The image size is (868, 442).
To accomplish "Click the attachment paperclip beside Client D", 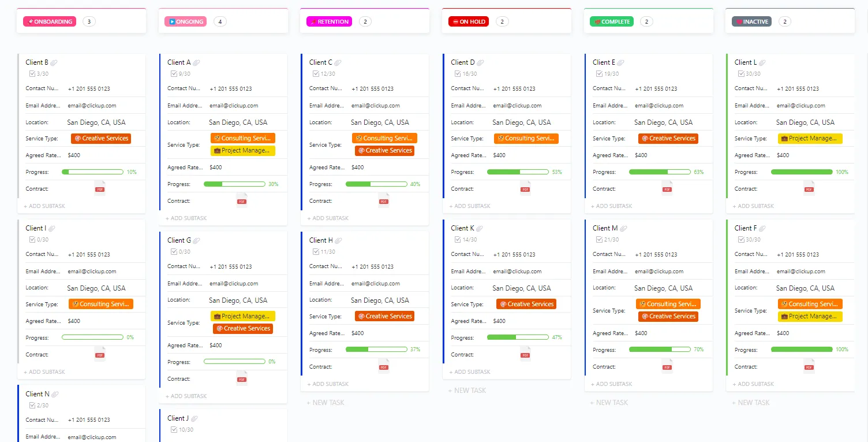I will tap(480, 62).
